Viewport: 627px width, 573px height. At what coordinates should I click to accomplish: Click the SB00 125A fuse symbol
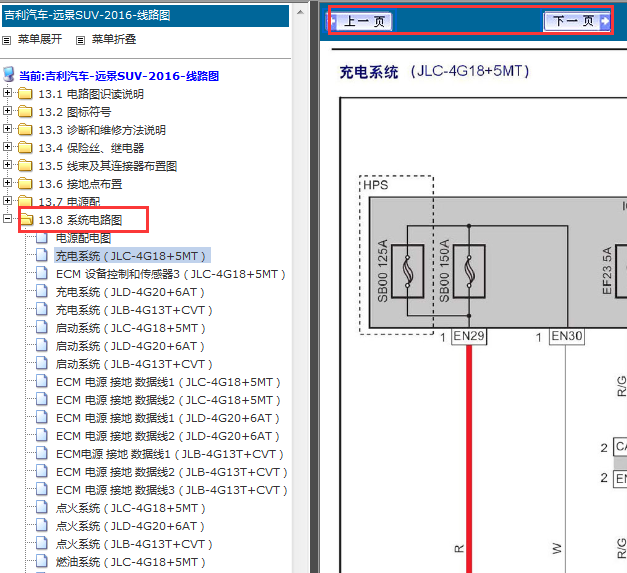coord(407,271)
